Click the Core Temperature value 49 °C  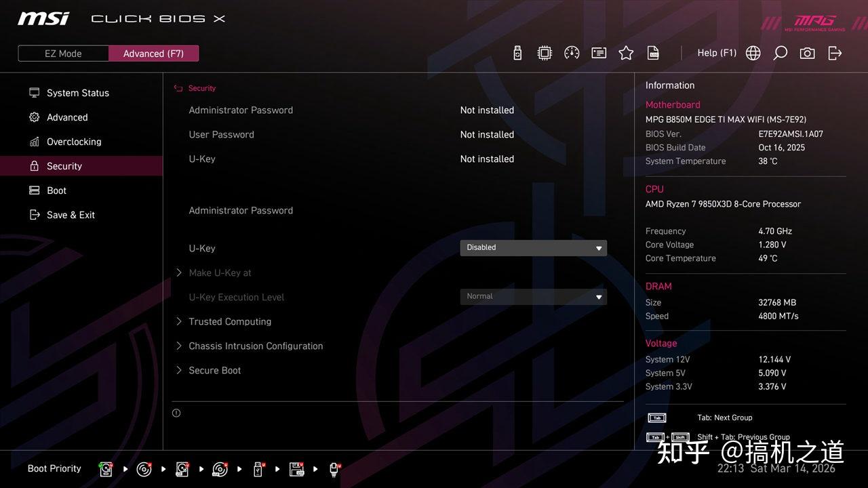pos(768,258)
